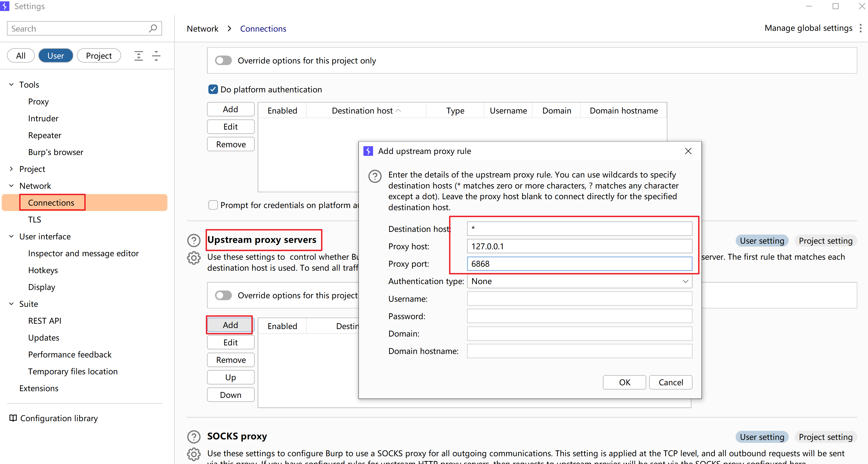Click the search magnifier icon
868x464 pixels.
(x=153, y=28)
